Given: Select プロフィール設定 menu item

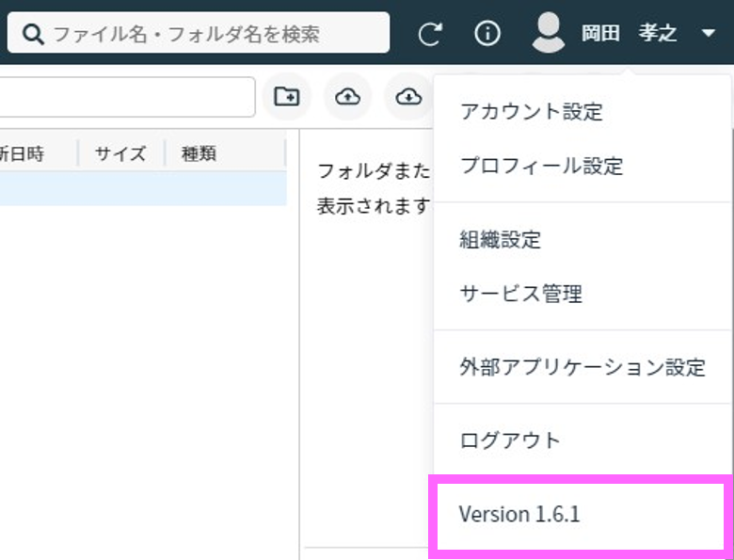Looking at the screenshot, I should pos(541,167).
